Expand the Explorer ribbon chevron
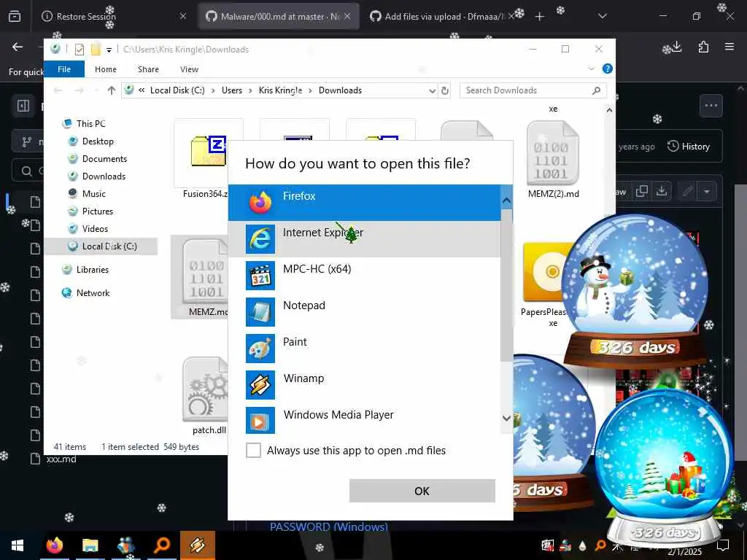 tap(591, 69)
